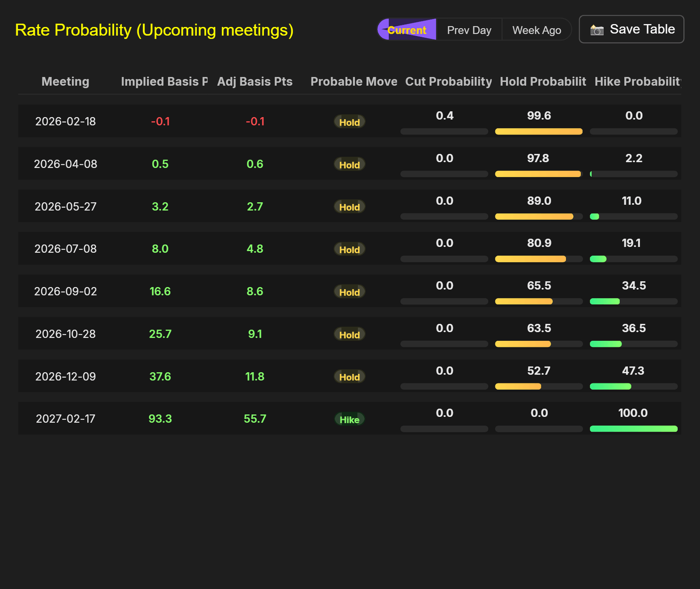700x589 pixels.
Task: Click the 99.6 hold probability bar
Action: coord(539,132)
